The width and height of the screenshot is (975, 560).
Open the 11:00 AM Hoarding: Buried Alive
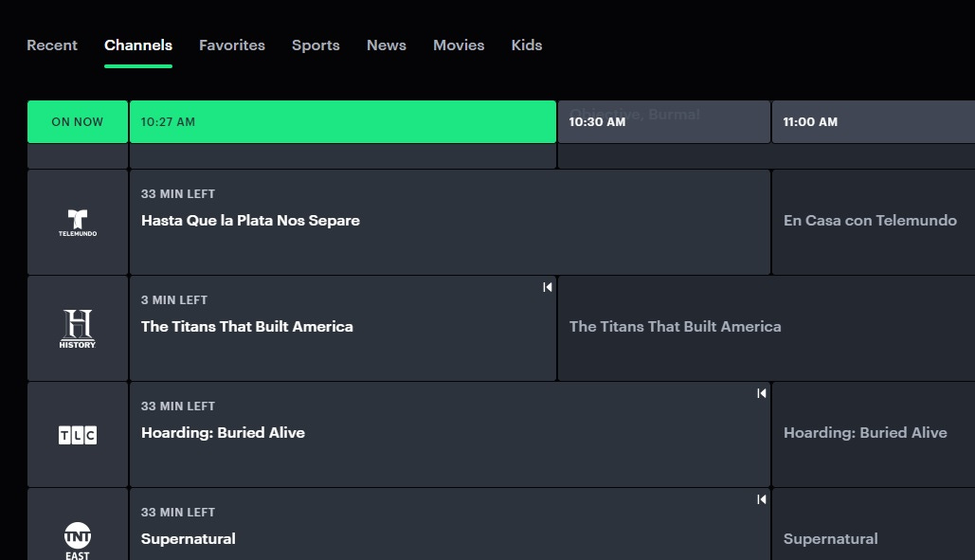873,435
